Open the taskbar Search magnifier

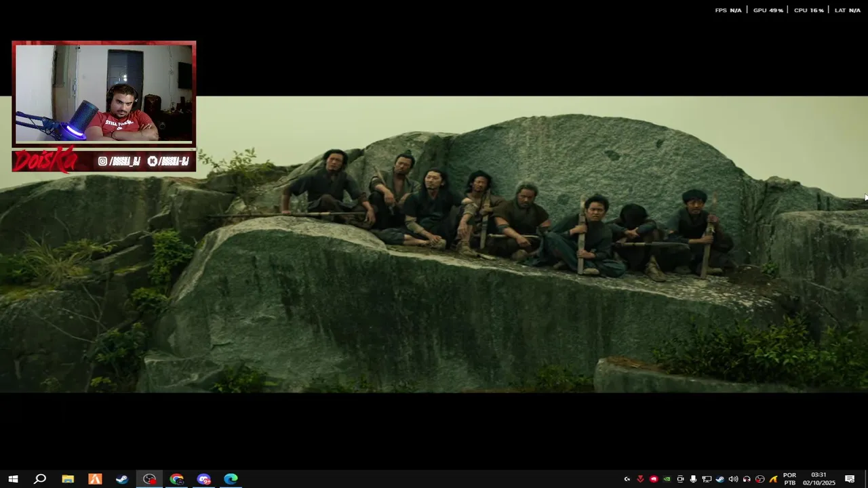(40, 479)
